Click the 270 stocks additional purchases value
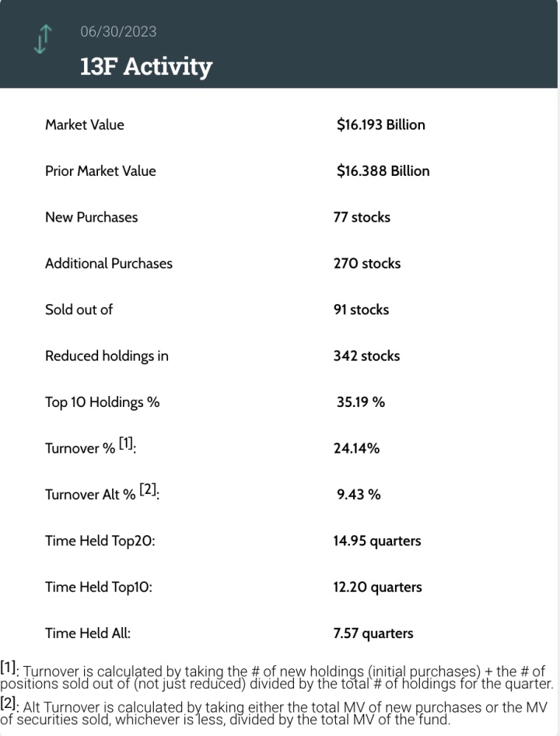The height and width of the screenshot is (736, 560). click(x=366, y=263)
